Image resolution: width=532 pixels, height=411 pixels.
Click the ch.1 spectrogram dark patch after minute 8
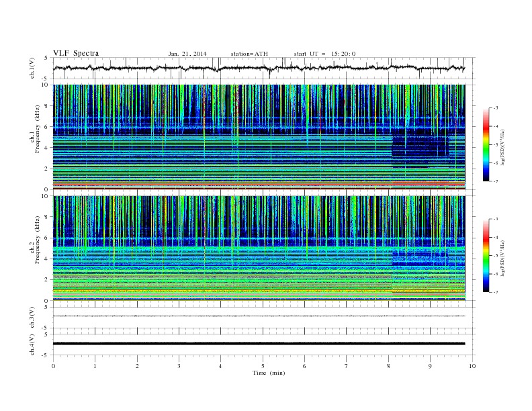[420, 147]
